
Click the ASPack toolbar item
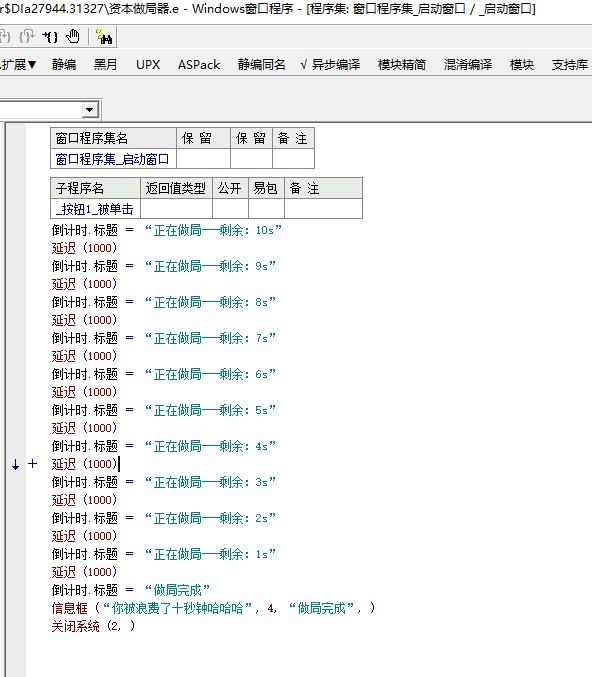[x=199, y=65]
